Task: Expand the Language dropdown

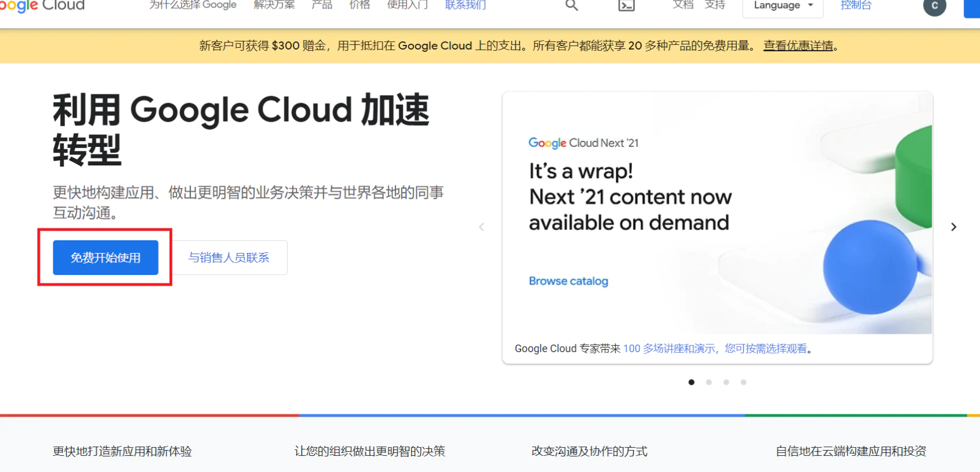Action: coord(782,6)
